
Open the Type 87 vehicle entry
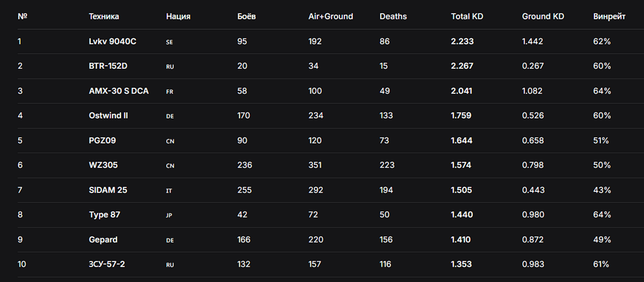(x=105, y=214)
